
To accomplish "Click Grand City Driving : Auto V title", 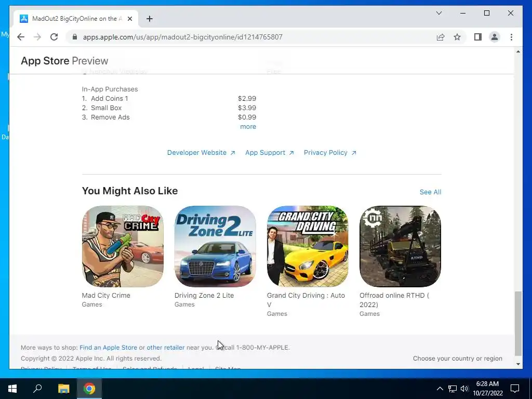I will point(305,300).
